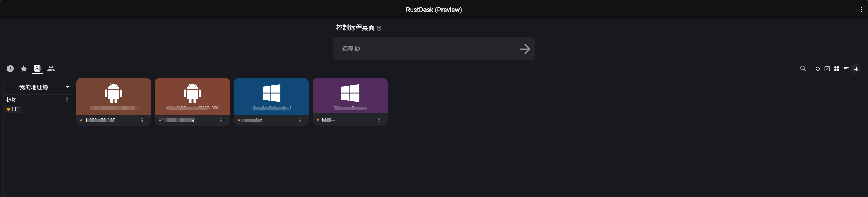Image resolution: width=868 pixels, height=197 pixels.
Task: Switch to the favorites star tab
Action: pyautogui.click(x=24, y=69)
